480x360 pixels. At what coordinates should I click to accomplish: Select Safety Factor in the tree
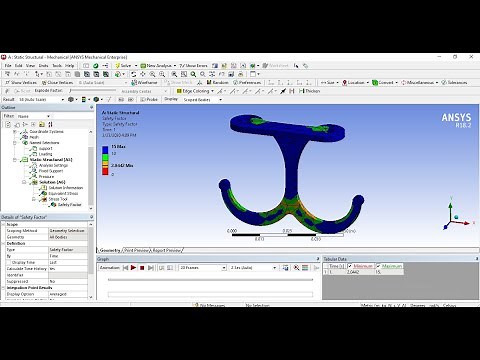[x=69, y=205]
